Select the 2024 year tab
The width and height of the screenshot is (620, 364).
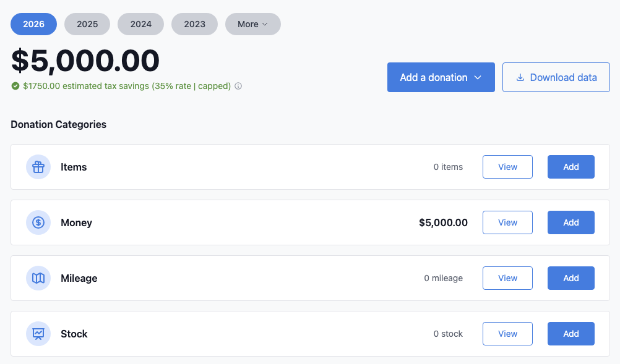(x=140, y=24)
